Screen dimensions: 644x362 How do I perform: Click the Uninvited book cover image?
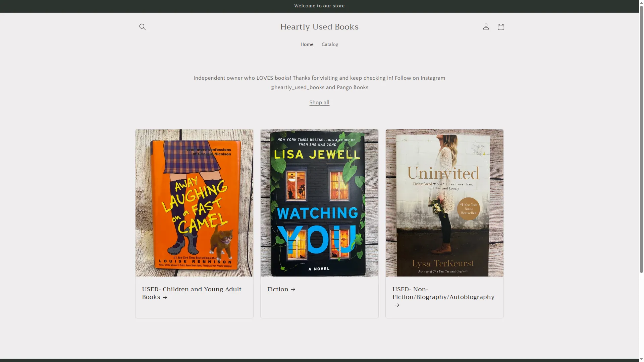(x=444, y=203)
